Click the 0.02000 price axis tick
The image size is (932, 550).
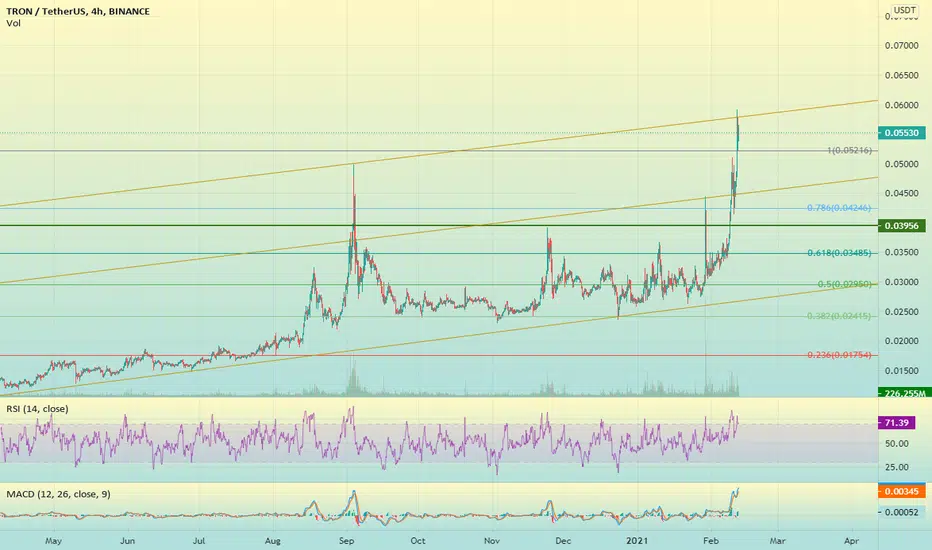click(x=901, y=341)
